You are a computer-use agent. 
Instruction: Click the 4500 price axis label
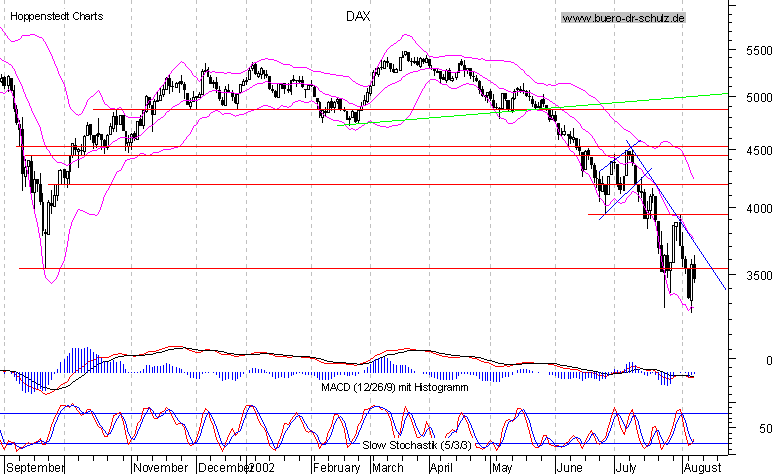coord(759,150)
